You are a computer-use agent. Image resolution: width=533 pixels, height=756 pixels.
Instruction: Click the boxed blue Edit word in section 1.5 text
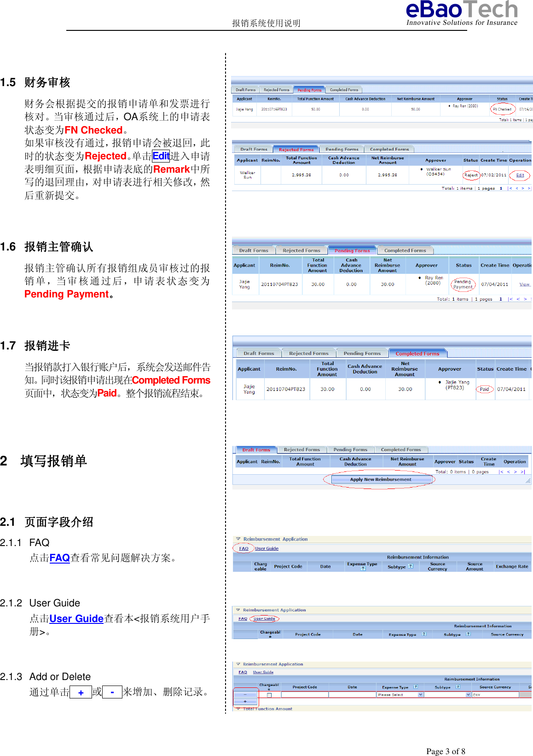click(161, 156)
